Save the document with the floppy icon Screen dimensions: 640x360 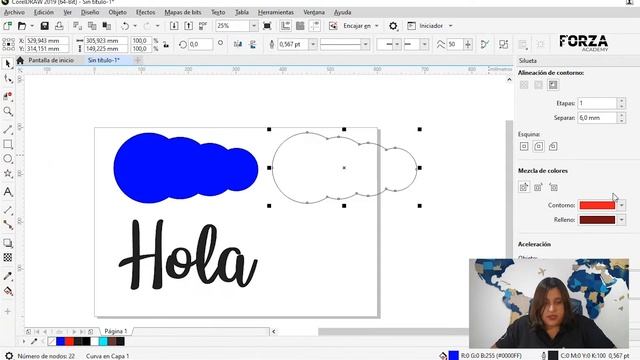coord(44,26)
